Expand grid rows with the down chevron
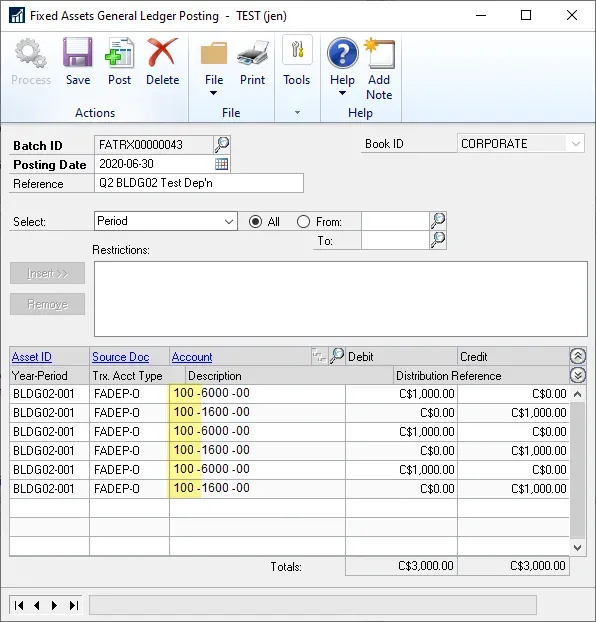 click(578, 375)
